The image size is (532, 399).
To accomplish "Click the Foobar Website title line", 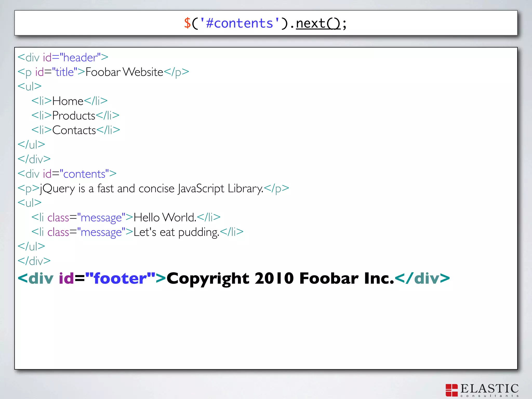I will click(x=103, y=72).
